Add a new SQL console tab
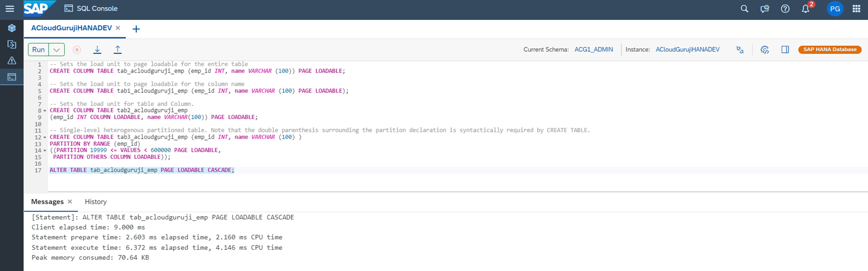This screenshot has width=868, height=271. (x=136, y=29)
